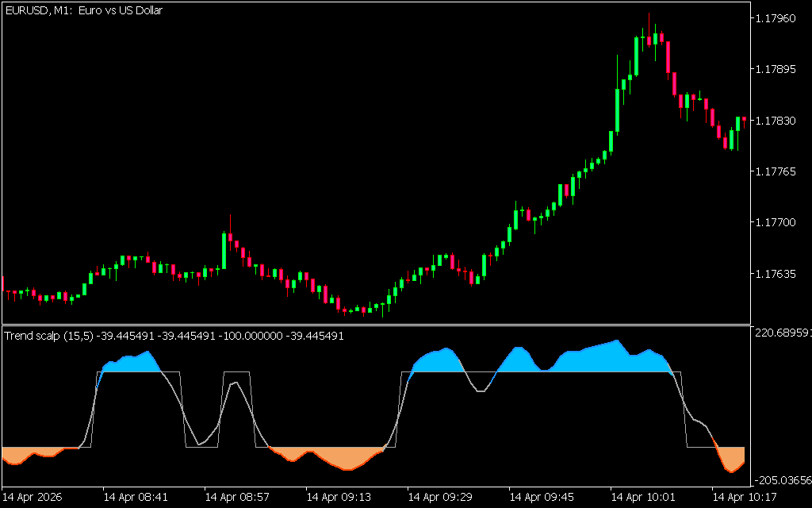Click the 14 Apr 09:29 time label
The height and width of the screenshot is (508, 812).
pos(440,498)
